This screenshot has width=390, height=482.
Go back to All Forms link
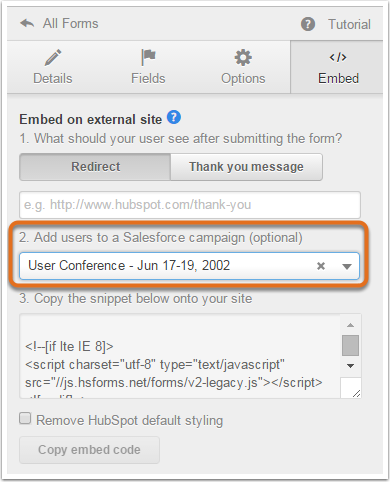pyautogui.click(x=70, y=24)
